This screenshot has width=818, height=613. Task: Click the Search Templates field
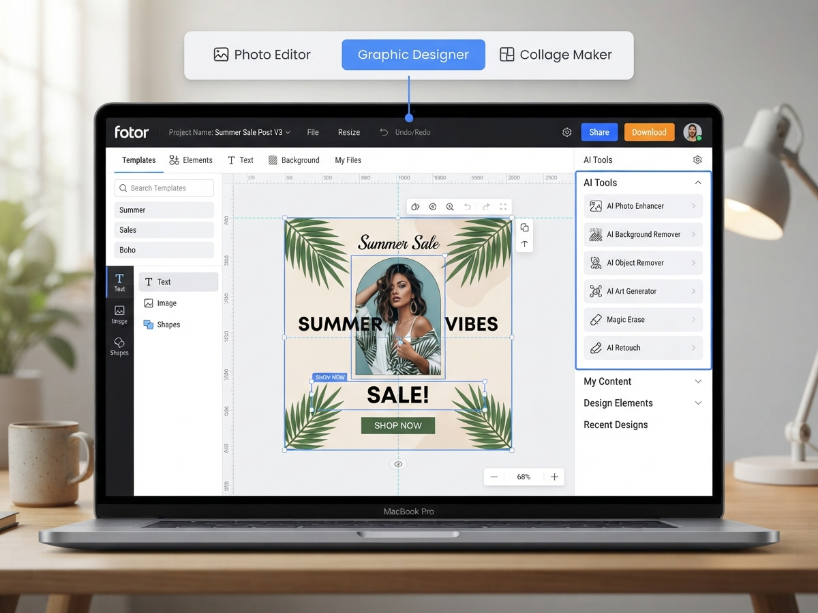pos(164,188)
